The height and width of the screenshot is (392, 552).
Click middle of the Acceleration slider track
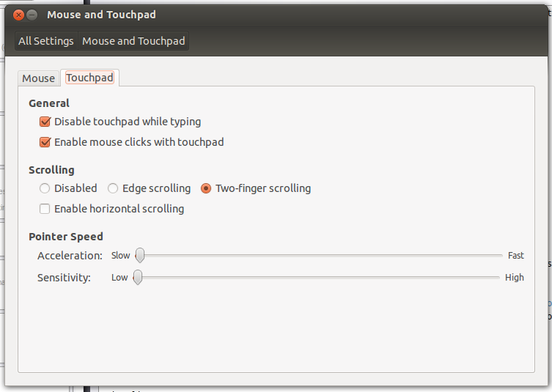point(319,256)
